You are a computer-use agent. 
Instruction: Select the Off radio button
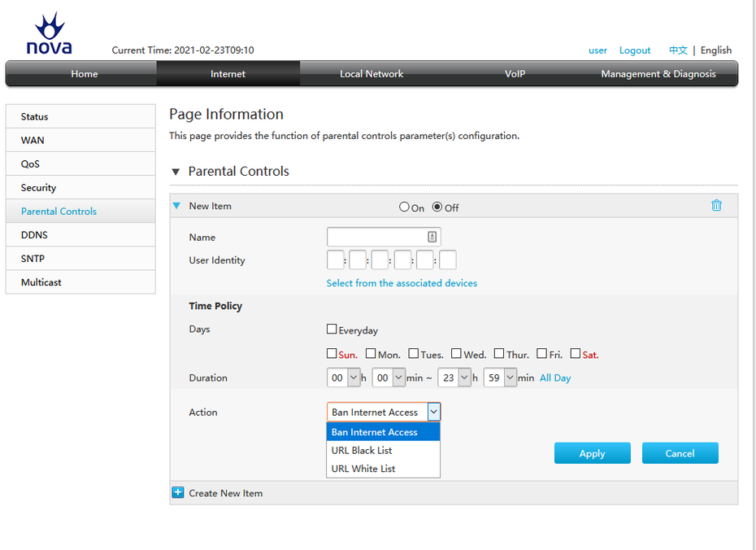tap(437, 207)
